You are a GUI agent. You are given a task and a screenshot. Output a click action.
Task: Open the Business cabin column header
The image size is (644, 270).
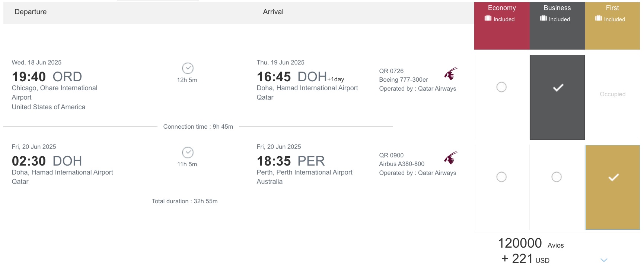[x=557, y=7]
